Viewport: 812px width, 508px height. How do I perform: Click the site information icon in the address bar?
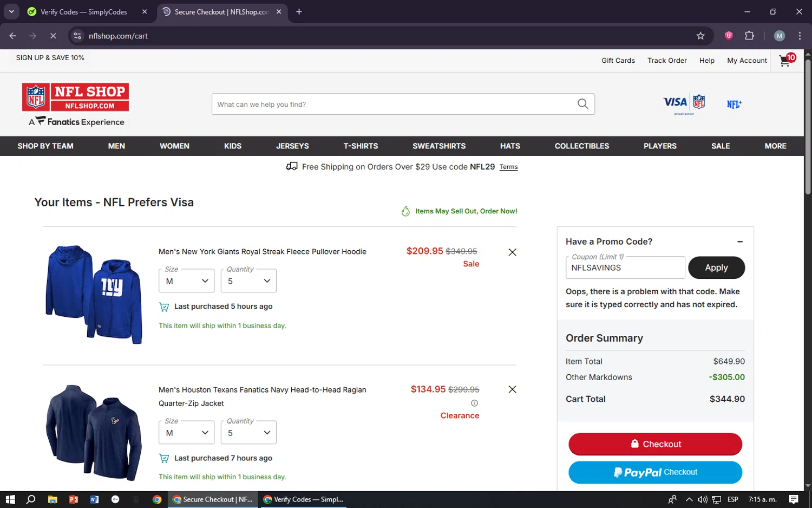[77, 36]
